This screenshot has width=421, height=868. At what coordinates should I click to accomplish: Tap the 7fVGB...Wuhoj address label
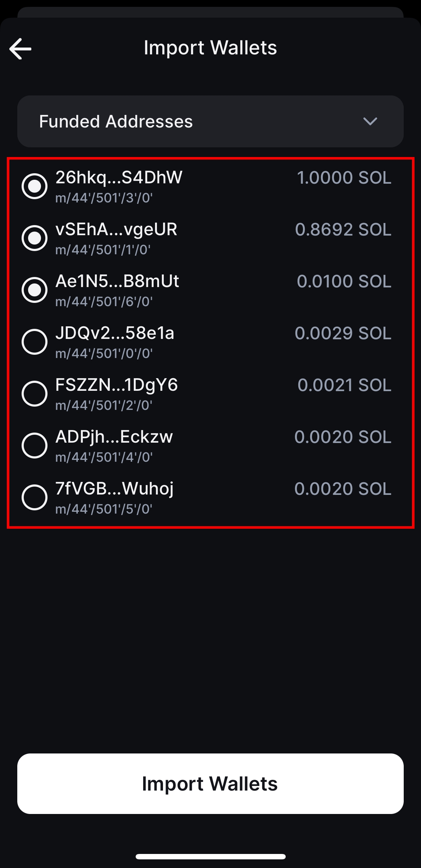point(114,489)
